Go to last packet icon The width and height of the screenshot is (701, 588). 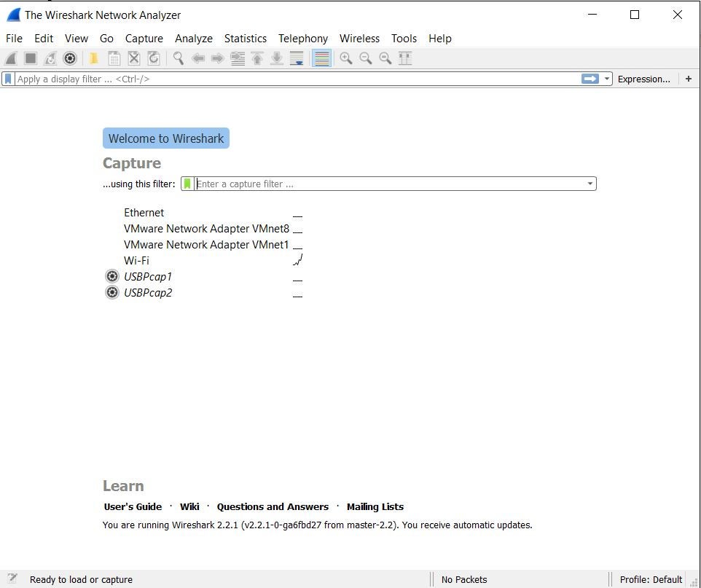[x=277, y=58]
